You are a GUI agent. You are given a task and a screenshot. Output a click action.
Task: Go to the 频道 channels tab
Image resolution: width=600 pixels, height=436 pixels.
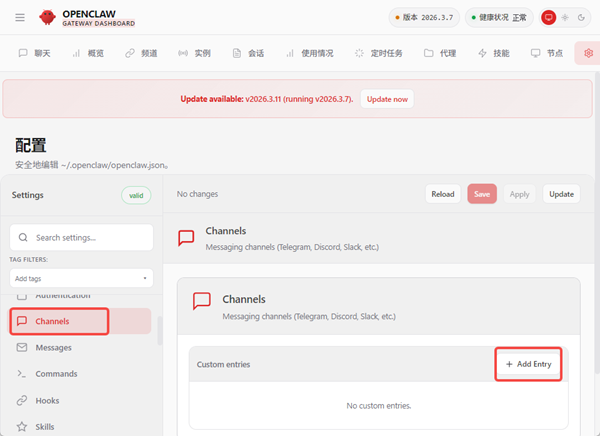click(x=141, y=53)
